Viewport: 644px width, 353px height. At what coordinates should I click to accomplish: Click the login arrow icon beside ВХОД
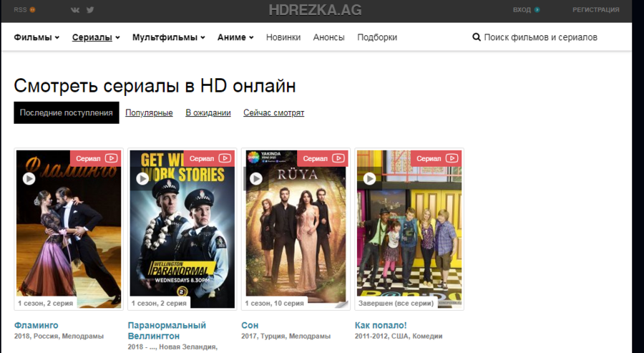[537, 10]
